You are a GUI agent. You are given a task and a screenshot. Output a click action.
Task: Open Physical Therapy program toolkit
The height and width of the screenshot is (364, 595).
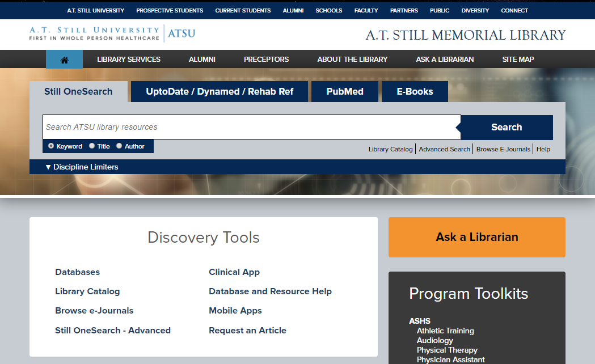click(447, 350)
